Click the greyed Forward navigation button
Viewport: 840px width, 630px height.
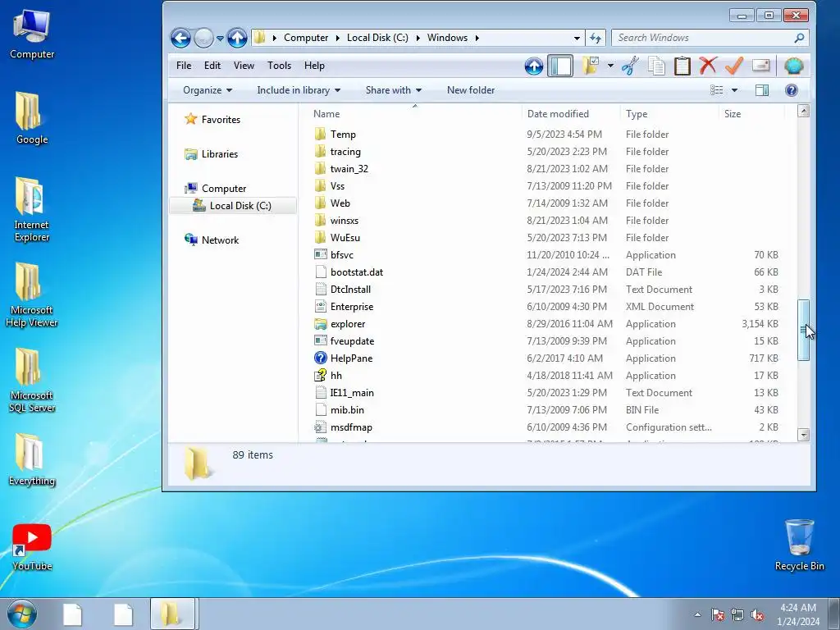tap(203, 38)
